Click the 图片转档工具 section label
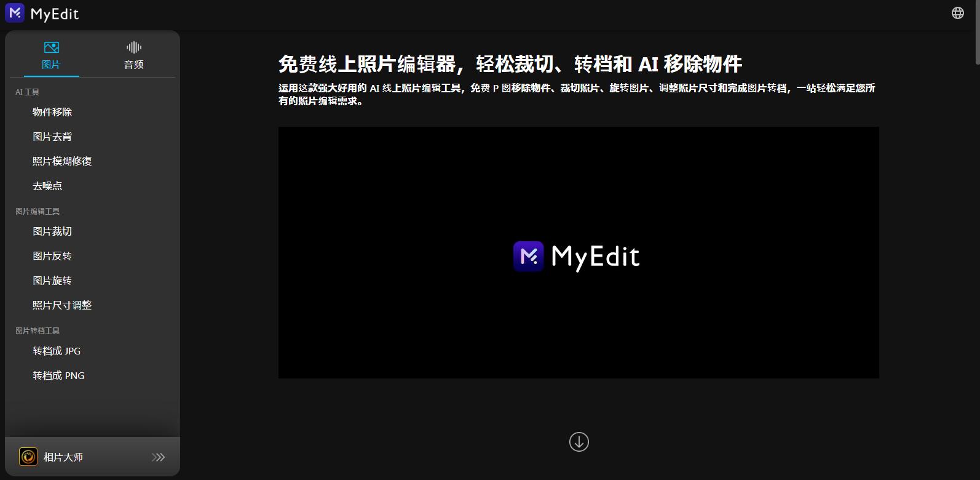 coord(38,330)
